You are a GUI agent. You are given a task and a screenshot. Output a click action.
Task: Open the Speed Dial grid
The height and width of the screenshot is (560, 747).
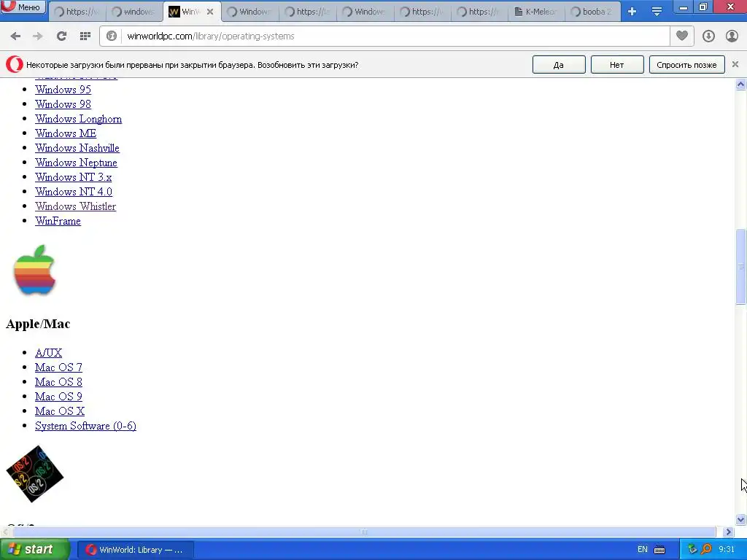tap(85, 36)
